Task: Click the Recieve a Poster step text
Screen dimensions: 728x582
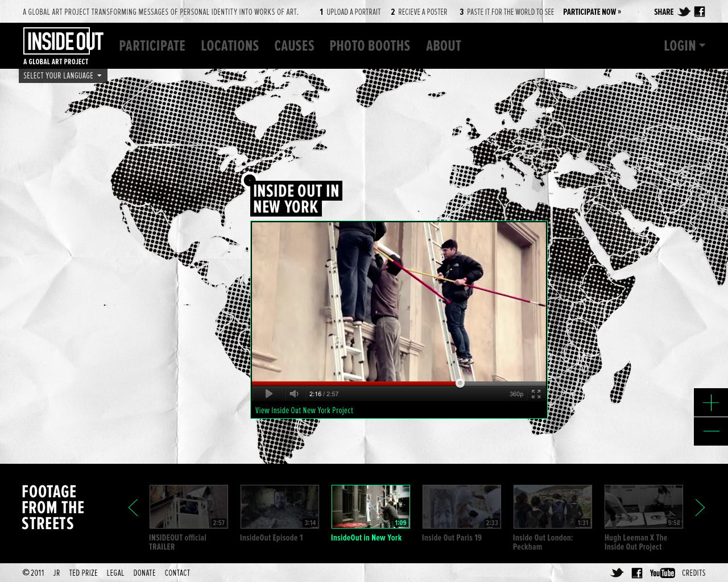Action: 419,11
